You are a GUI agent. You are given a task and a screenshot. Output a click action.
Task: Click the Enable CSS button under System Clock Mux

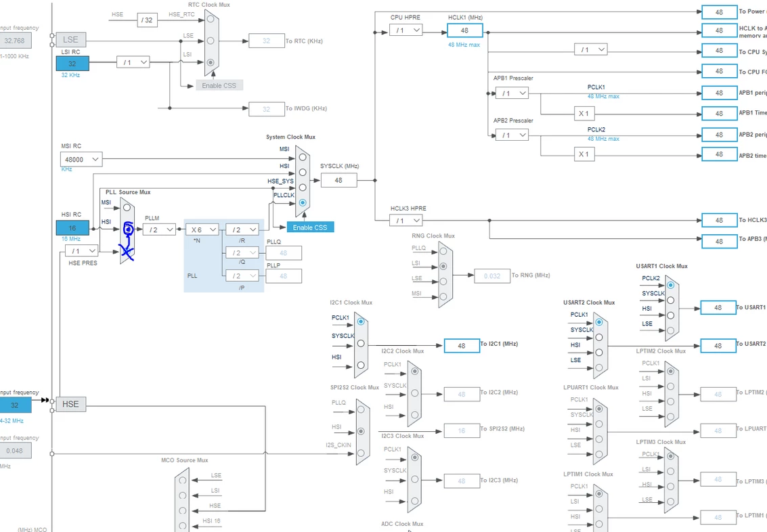point(310,227)
